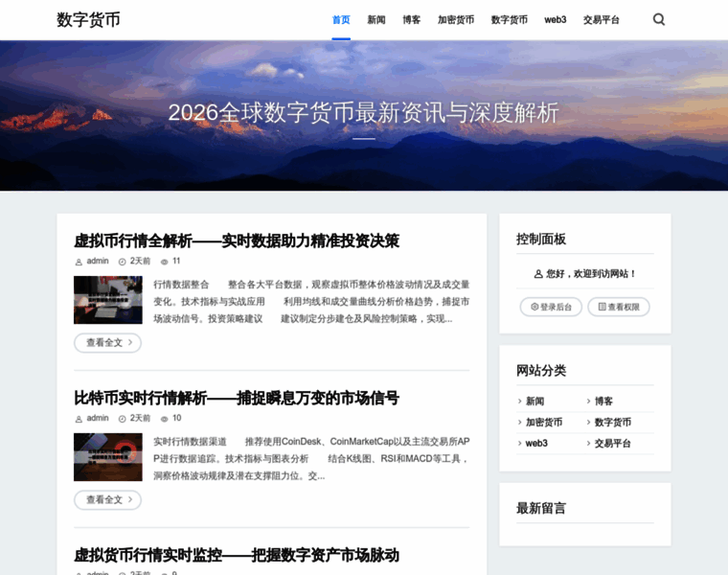Click thumbnail of 虚拟币行情全解析 post

(x=108, y=300)
